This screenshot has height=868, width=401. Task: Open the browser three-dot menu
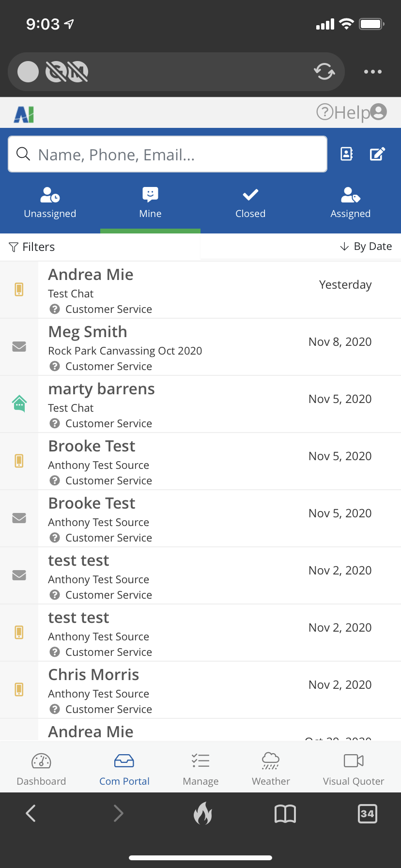[x=372, y=72]
